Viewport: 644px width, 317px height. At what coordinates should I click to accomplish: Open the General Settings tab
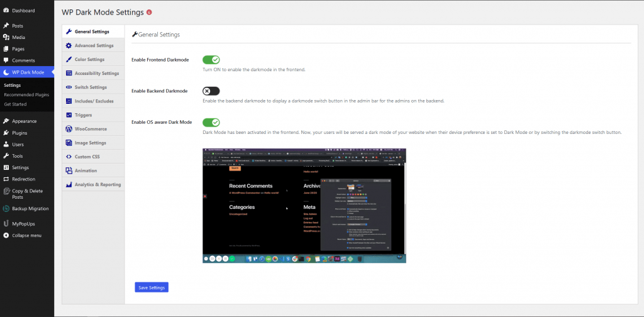93,31
